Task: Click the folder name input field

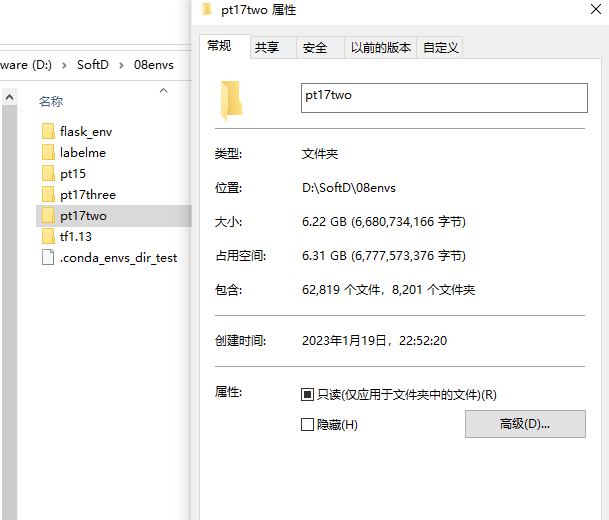Action: pos(444,98)
